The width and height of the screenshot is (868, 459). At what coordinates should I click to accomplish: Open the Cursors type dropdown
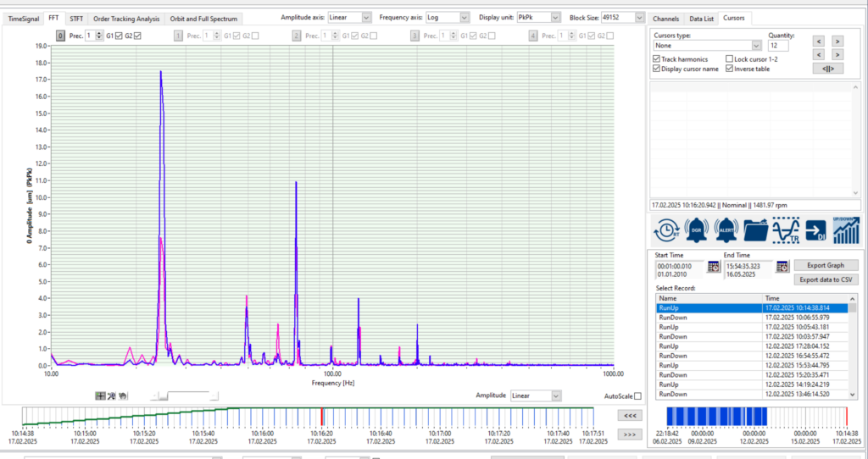point(708,46)
